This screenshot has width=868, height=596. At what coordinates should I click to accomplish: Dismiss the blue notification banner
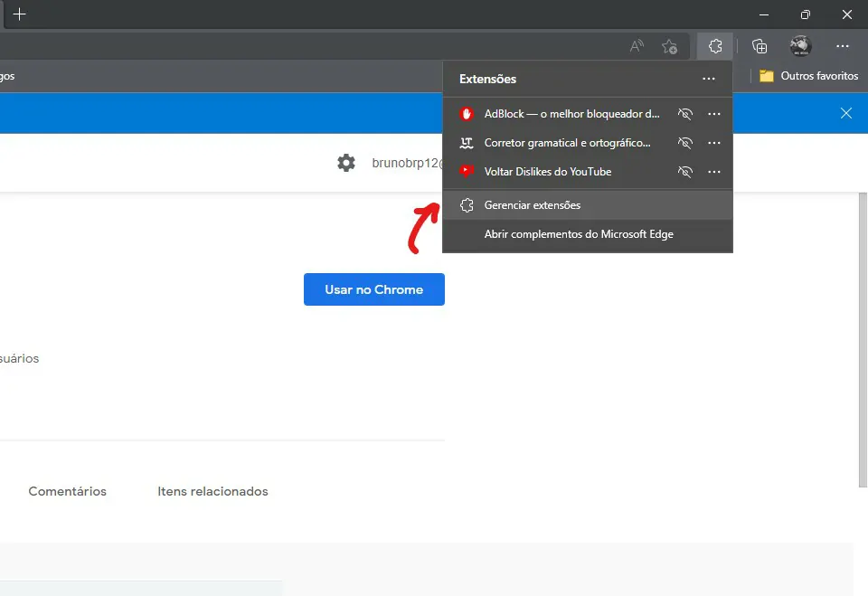coord(846,113)
